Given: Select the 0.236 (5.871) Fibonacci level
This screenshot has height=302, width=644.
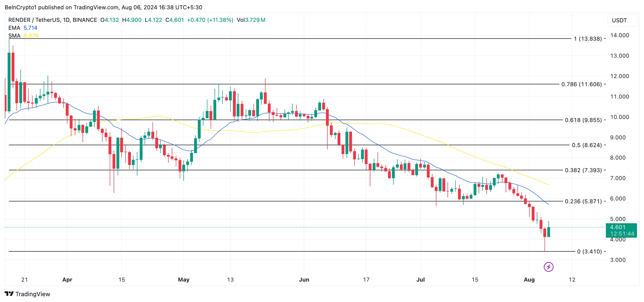Looking at the screenshot, I should pos(583,201).
